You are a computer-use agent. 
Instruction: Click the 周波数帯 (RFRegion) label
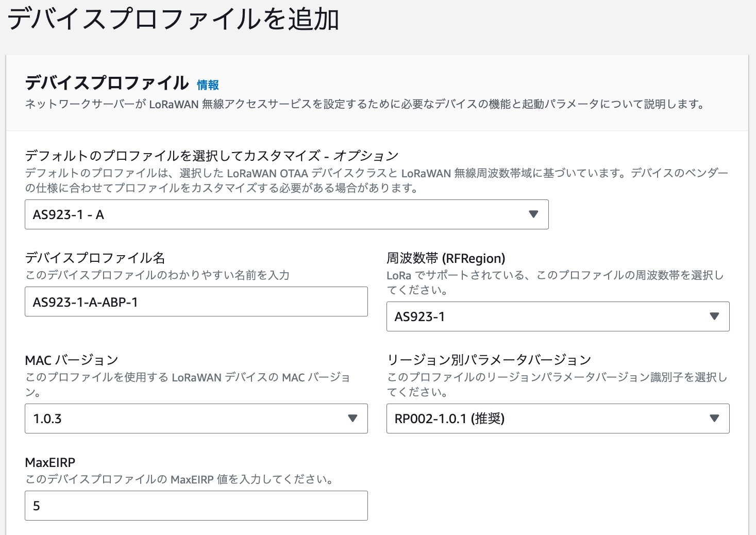tap(446, 258)
